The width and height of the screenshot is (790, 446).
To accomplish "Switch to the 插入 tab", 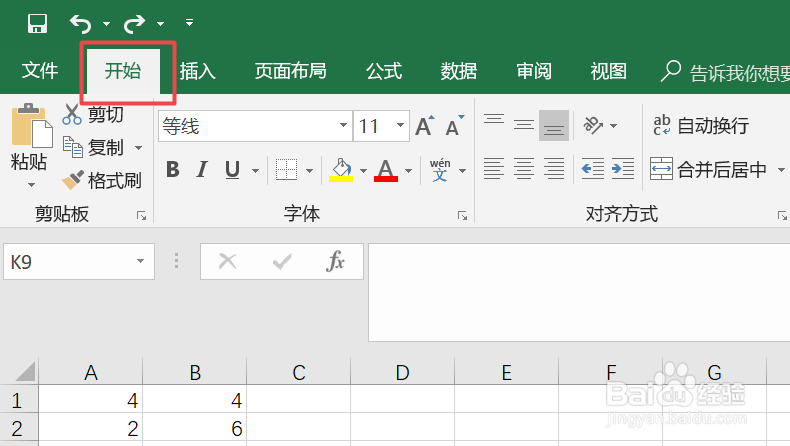I will pos(198,71).
